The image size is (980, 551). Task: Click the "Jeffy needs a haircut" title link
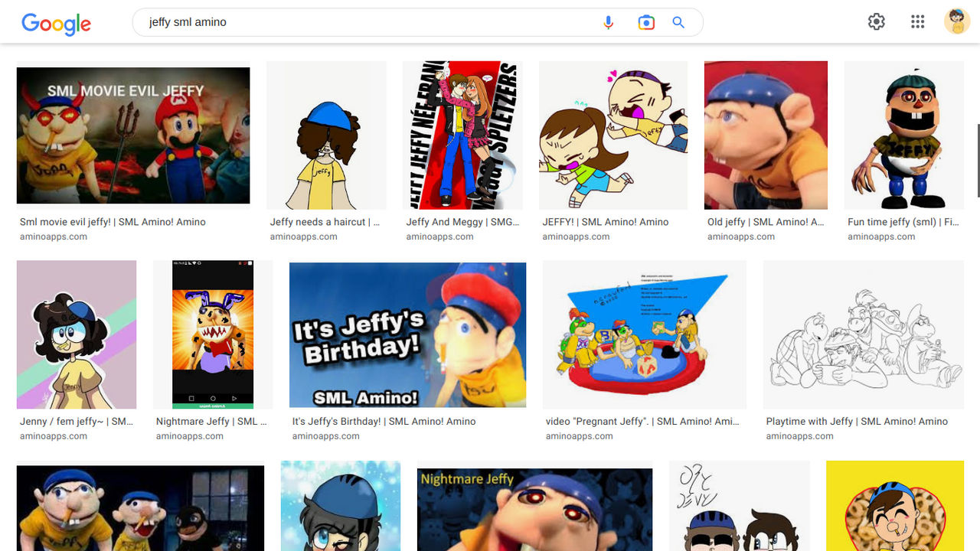click(325, 222)
